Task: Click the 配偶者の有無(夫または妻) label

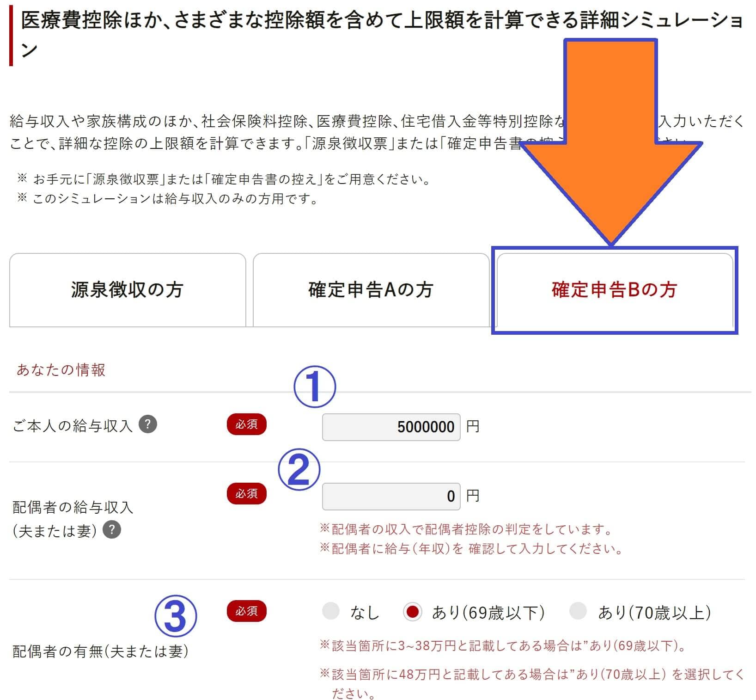Action: pos(100,651)
